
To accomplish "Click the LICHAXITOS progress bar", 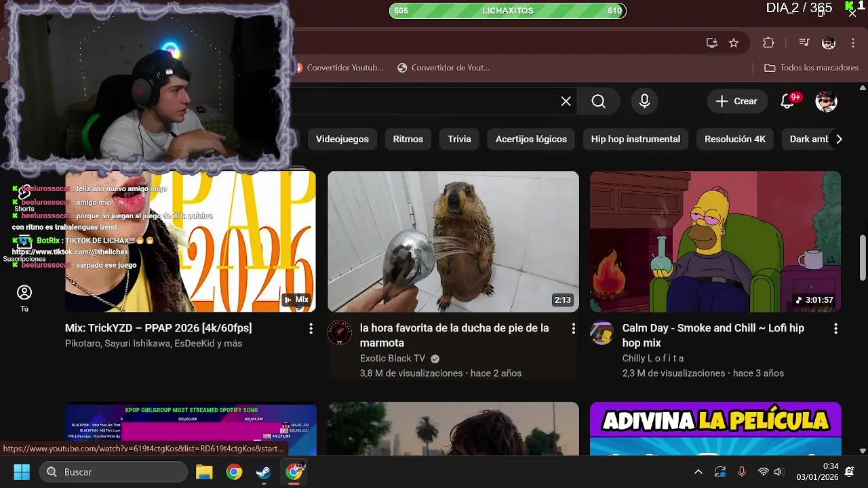I will [507, 11].
